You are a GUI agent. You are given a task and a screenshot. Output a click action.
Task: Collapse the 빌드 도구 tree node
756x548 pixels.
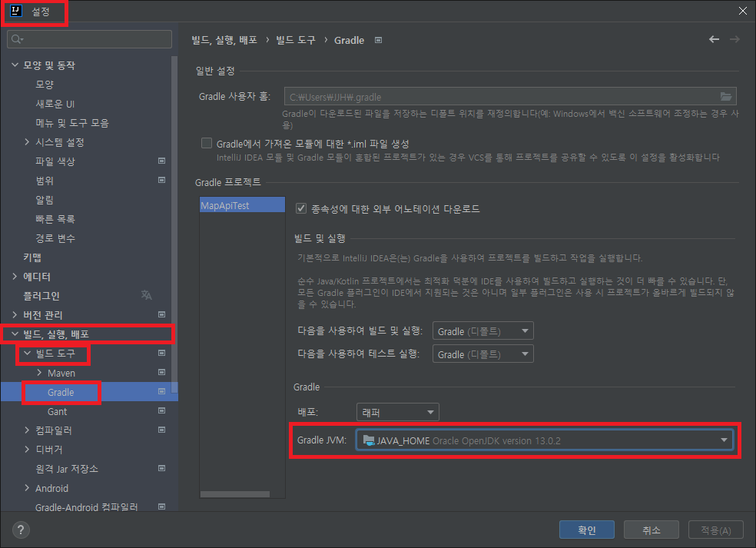click(27, 353)
